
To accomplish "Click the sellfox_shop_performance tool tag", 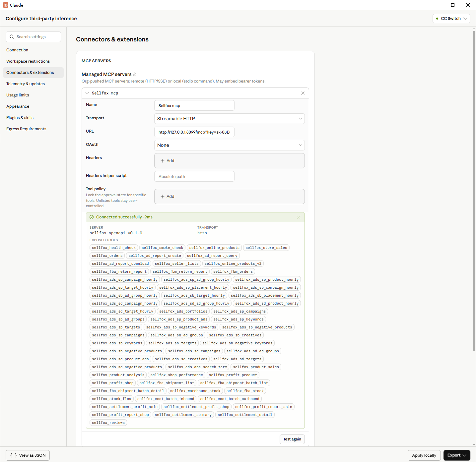I will (x=177, y=375).
